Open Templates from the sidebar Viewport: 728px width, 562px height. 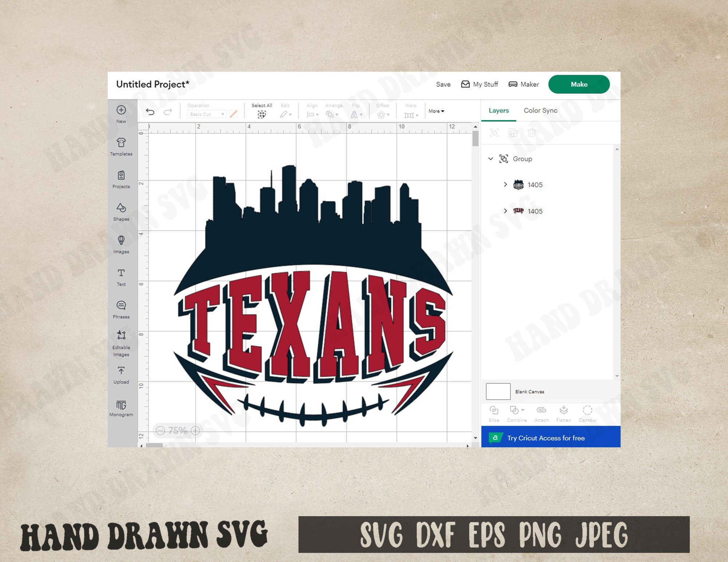point(121,146)
